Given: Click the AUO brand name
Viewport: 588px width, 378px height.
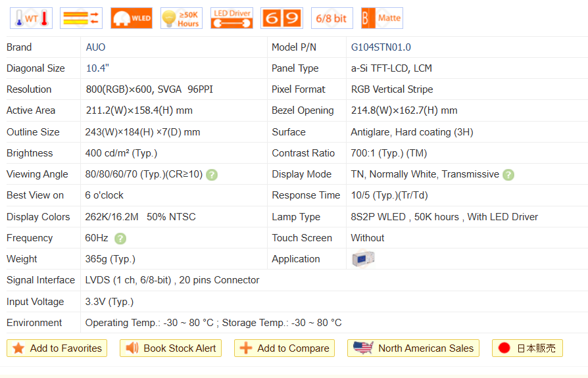Looking at the screenshot, I should pyautogui.click(x=95, y=47).
